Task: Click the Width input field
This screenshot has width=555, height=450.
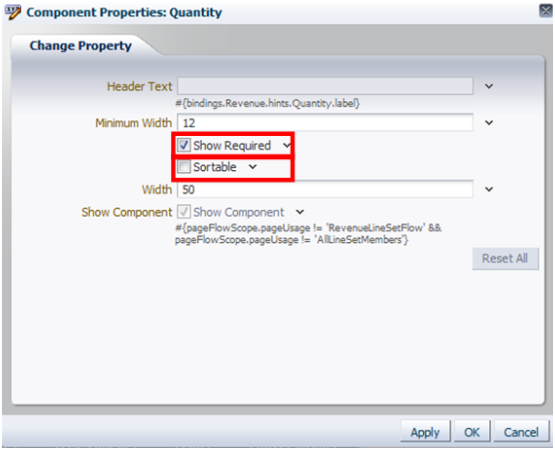Action: (325, 189)
